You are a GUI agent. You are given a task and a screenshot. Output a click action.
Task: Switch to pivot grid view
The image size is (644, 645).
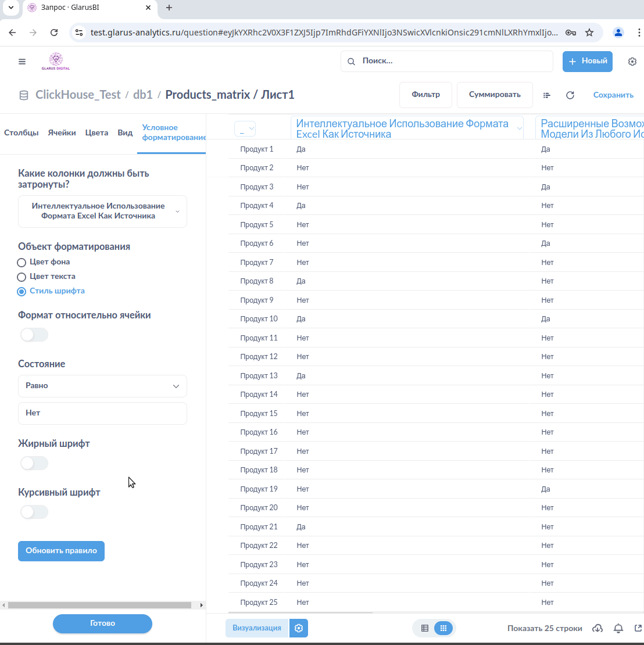443,628
